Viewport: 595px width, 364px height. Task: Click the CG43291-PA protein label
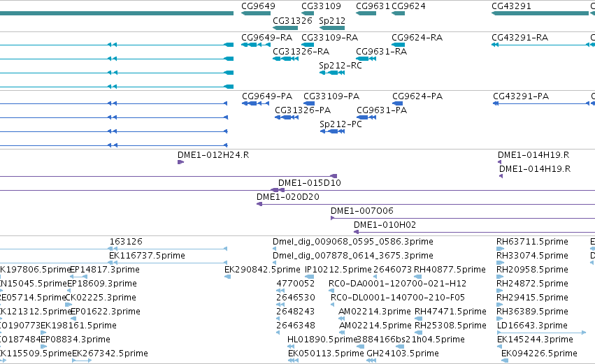click(x=521, y=96)
